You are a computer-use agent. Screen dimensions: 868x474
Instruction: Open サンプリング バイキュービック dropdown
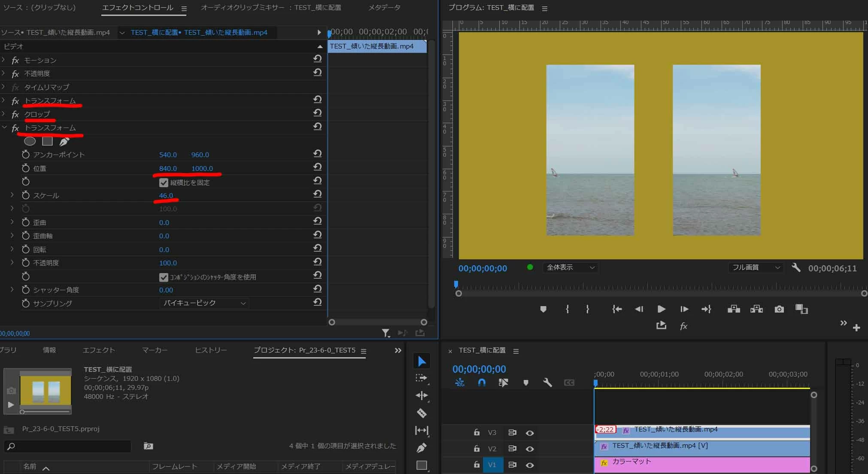tap(204, 303)
